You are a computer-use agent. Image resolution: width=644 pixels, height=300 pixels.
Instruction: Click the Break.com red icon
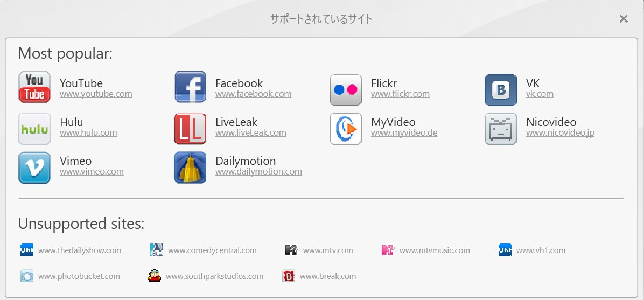coord(289,276)
